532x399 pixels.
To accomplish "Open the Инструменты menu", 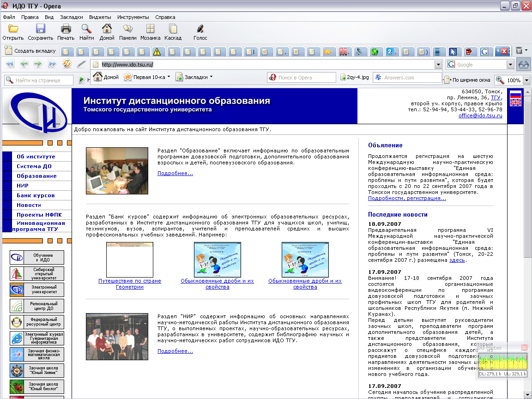I will 133,17.
